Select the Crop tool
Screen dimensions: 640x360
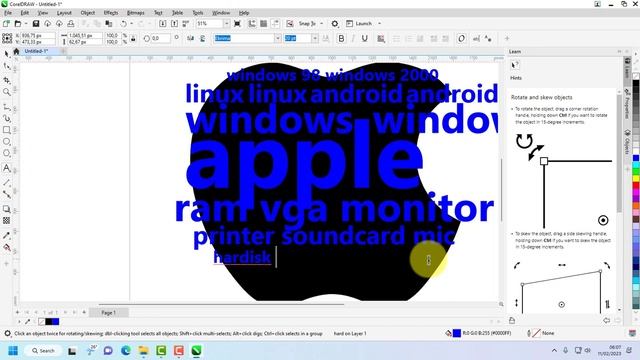point(7,80)
